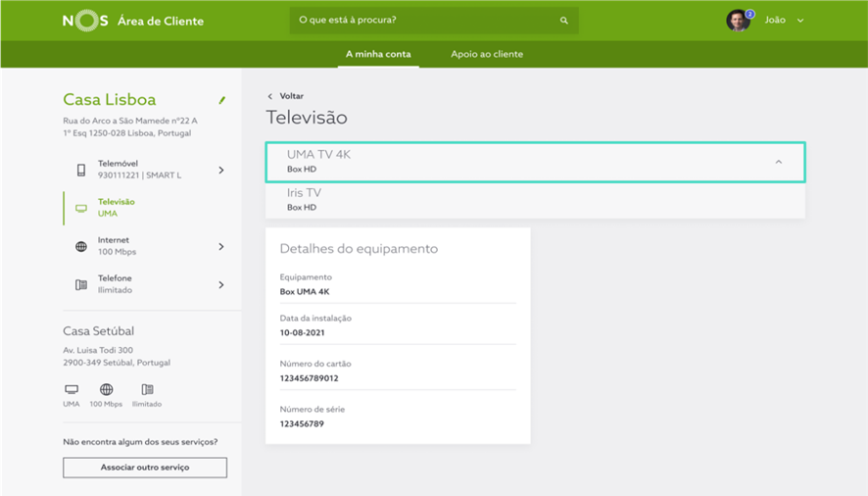The height and width of the screenshot is (496, 868).
Task: Open the A minha conta tab
Action: point(378,54)
